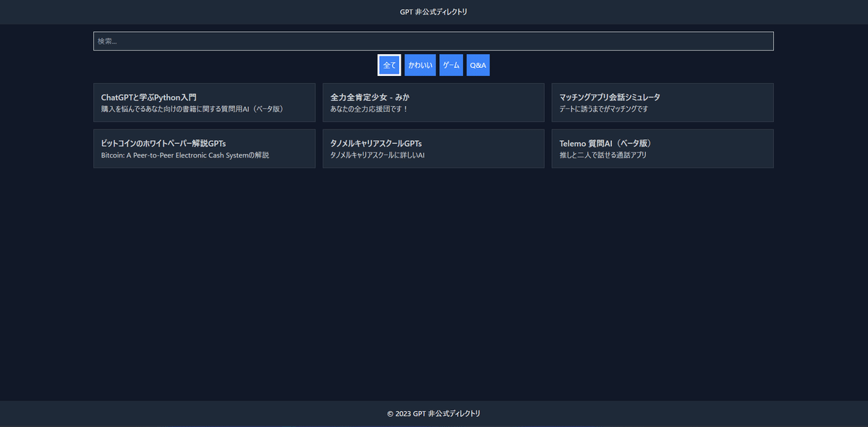Image resolution: width=868 pixels, height=427 pixels.
Task: Open the Telemo 質問AI（ベータ版）card
Action: 663,149
